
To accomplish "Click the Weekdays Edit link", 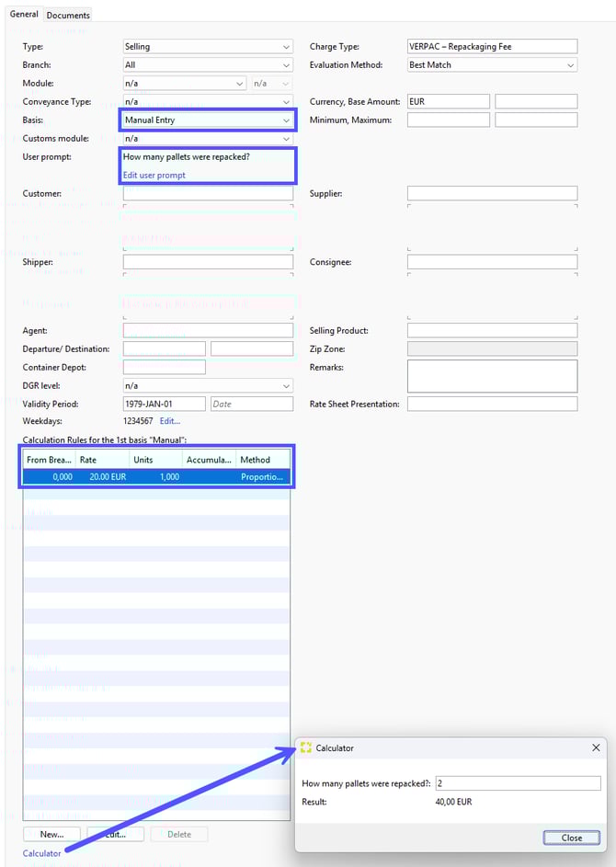I will point(170,421).
